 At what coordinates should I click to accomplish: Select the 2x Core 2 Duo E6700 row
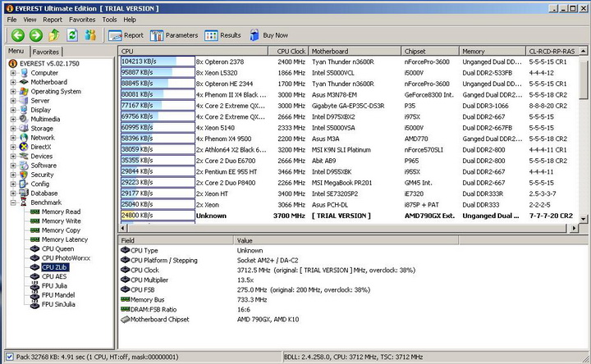(x=349, y=161)
